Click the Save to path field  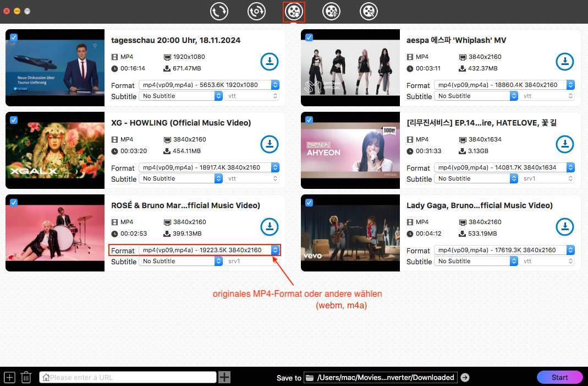pyautogui.click(x=381, y=377)
